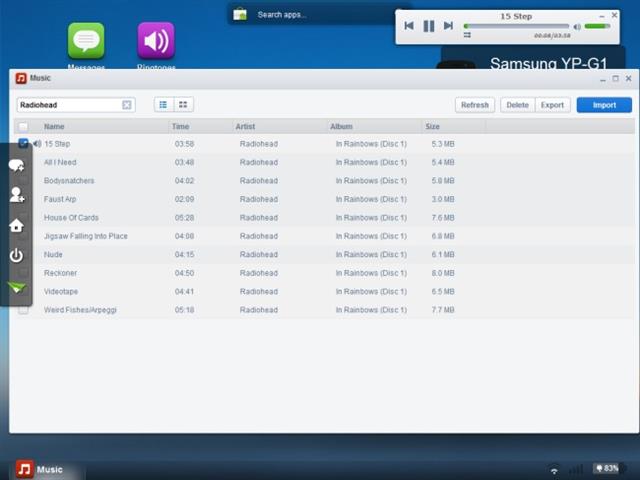
Task: Switch to grid view
Action: [x=183, y=105]
